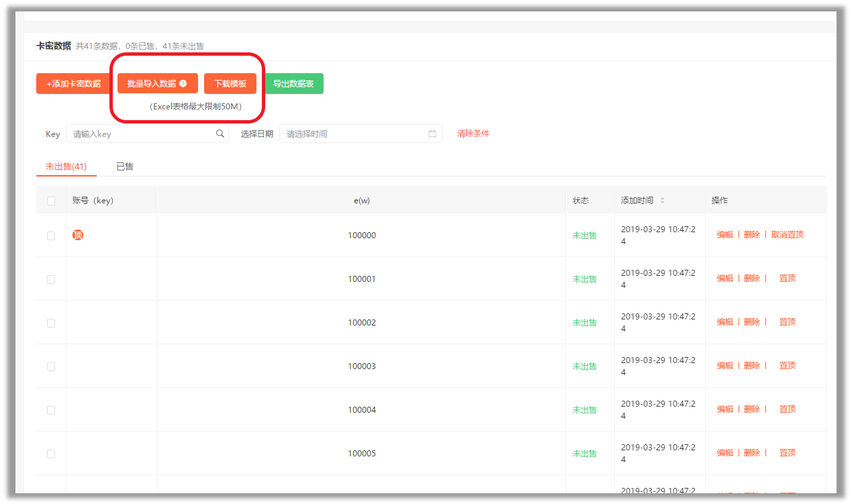Screen dimensions: 852x504
Task: Click the orange 顶 pinned badge
Action: click(x=78, y=235)
